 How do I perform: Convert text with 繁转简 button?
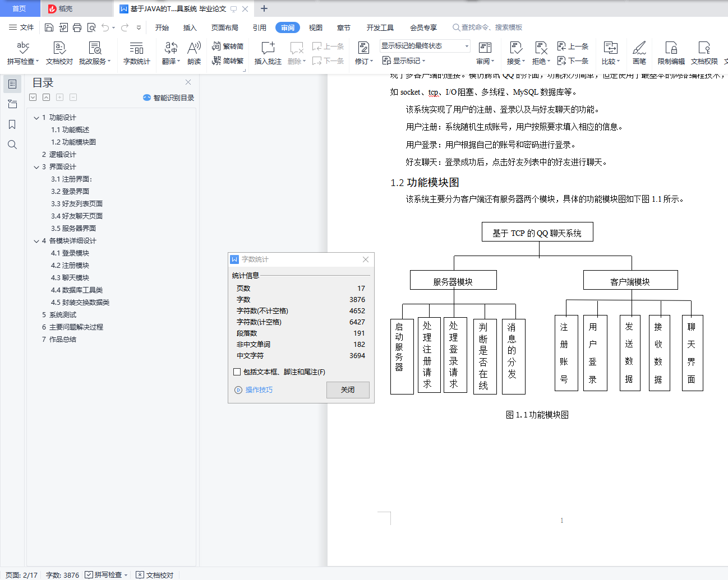click(x=228, y=47)
